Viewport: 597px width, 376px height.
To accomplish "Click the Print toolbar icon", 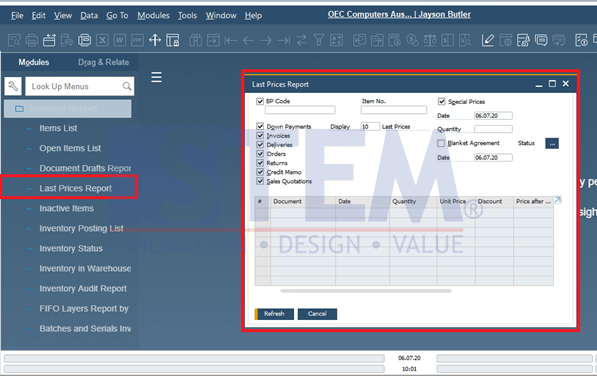I will pos(32,40).
